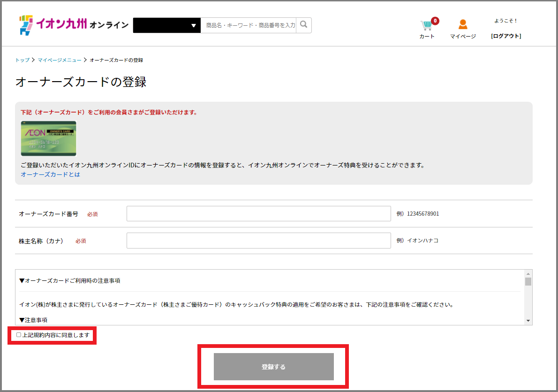Image resolution: width=558 pixels, height=392 pixels.
Task: Click the terms box scroll down arrow
Action: pos(528,321)
